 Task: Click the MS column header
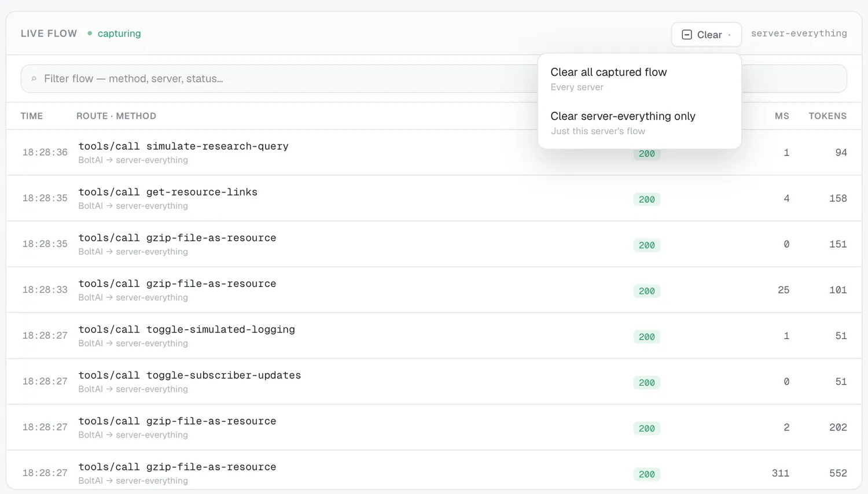click(782, 116)
